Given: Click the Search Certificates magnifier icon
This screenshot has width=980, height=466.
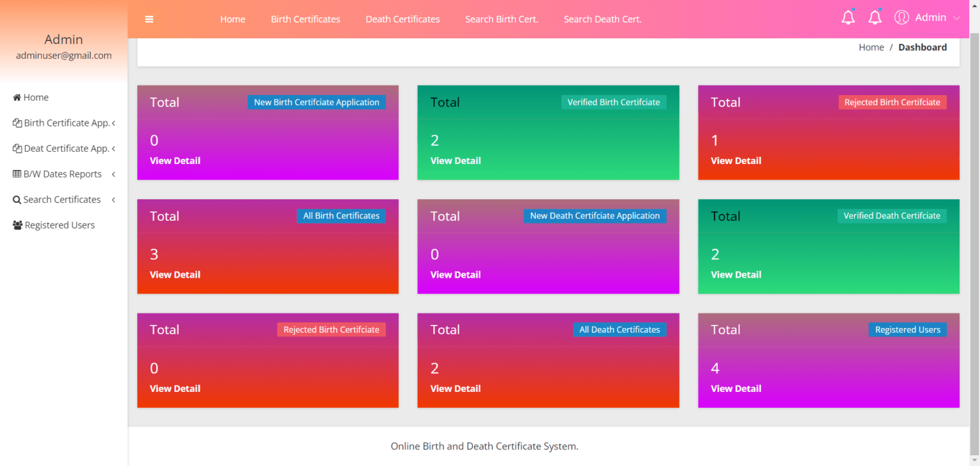Looking at the screenshot, I should point(16,199).
